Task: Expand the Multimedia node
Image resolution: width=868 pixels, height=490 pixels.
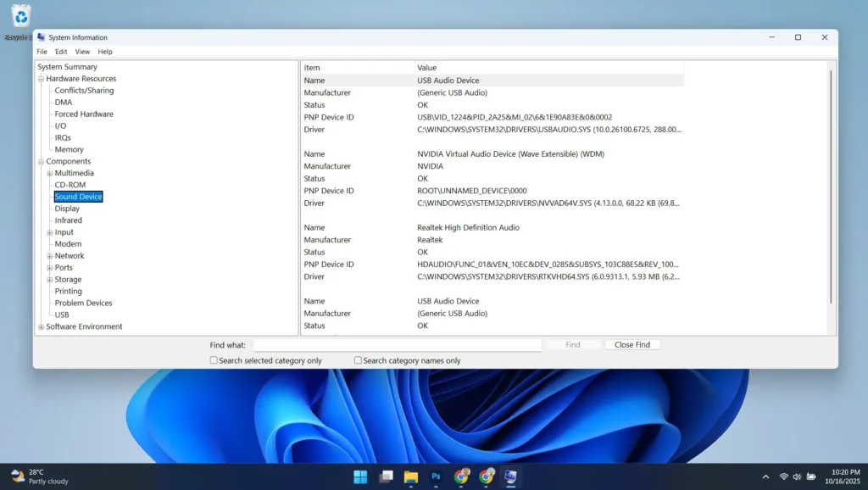Action: [x=50, y=174]
